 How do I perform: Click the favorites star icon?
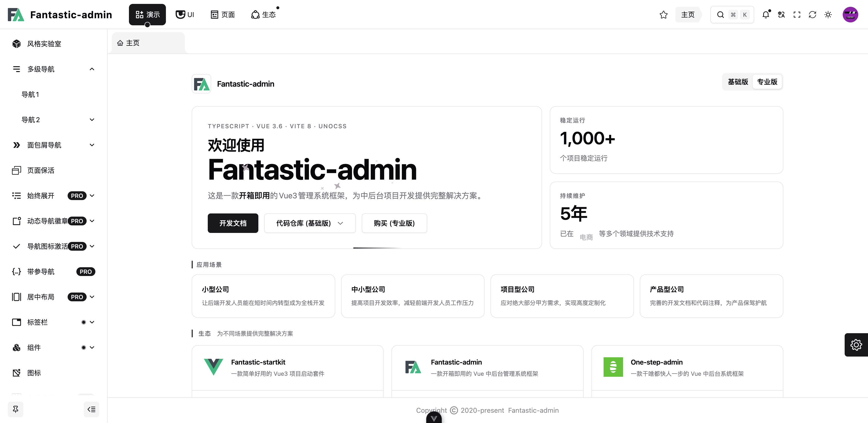tap(663, 15)
